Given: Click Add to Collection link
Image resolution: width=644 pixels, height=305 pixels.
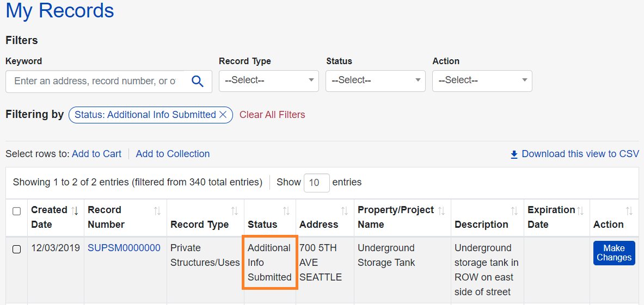Looking at the screenshot, I should pyautogui.click(x=173, y=154).
